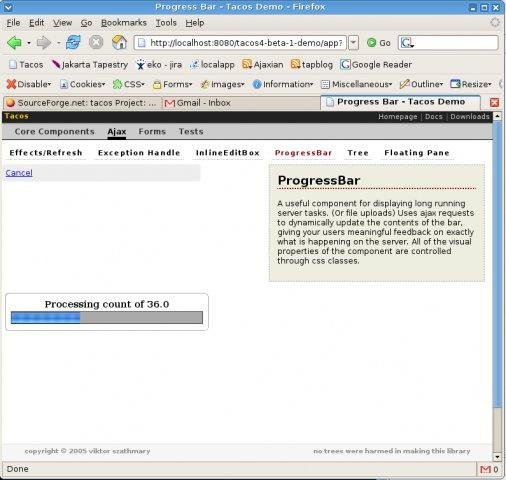Click the vertical scrollbar thumb

497,264
